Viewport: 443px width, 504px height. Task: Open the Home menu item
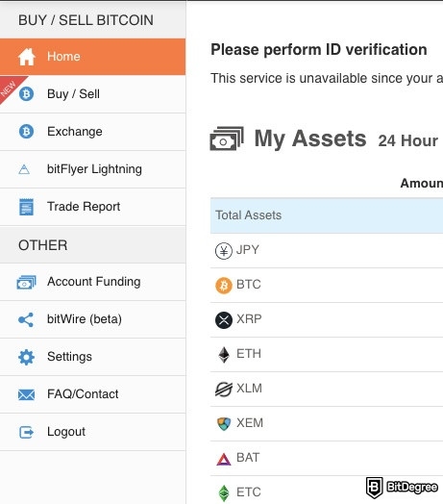[x=92, y=57]
